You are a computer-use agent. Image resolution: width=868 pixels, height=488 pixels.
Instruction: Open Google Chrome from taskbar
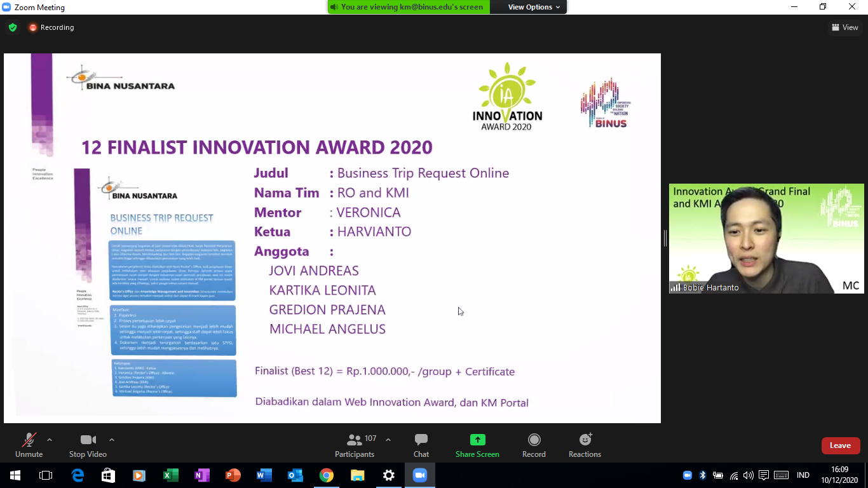tap(327, 475)
